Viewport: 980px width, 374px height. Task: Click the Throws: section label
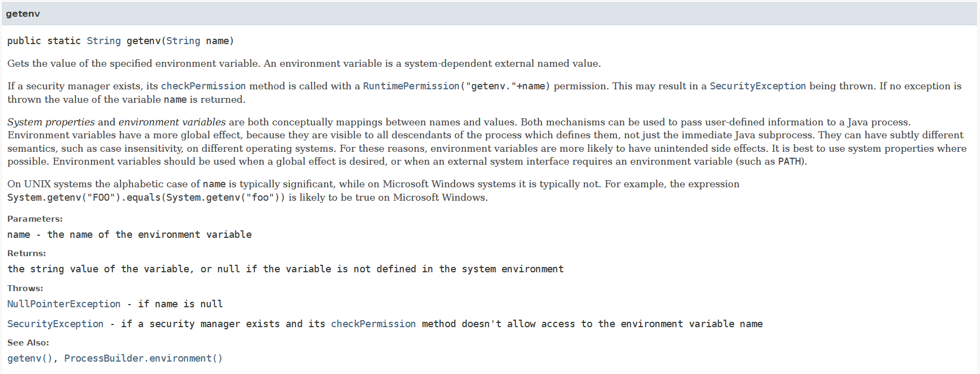tap(25, 288)
